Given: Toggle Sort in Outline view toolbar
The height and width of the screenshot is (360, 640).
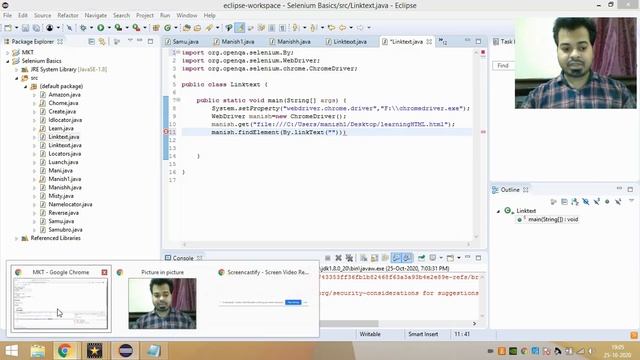Looking at the screenshot, I should tap(575, 202).
